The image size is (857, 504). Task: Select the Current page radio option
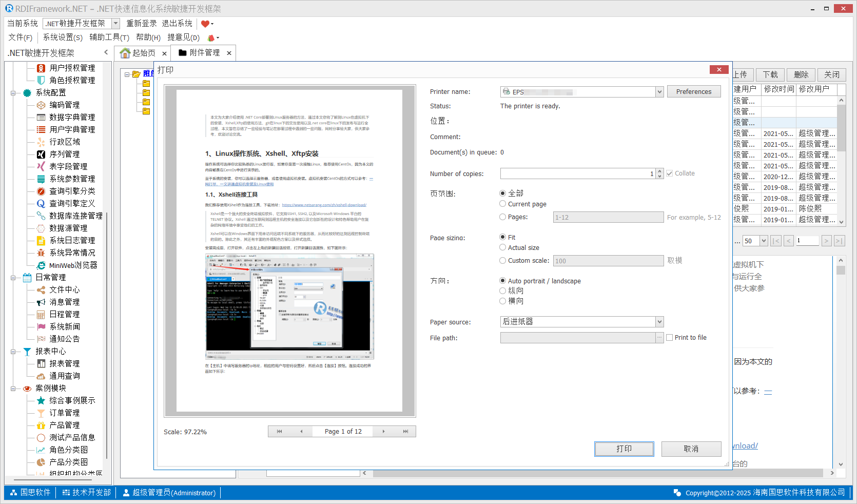click(503, 204)
